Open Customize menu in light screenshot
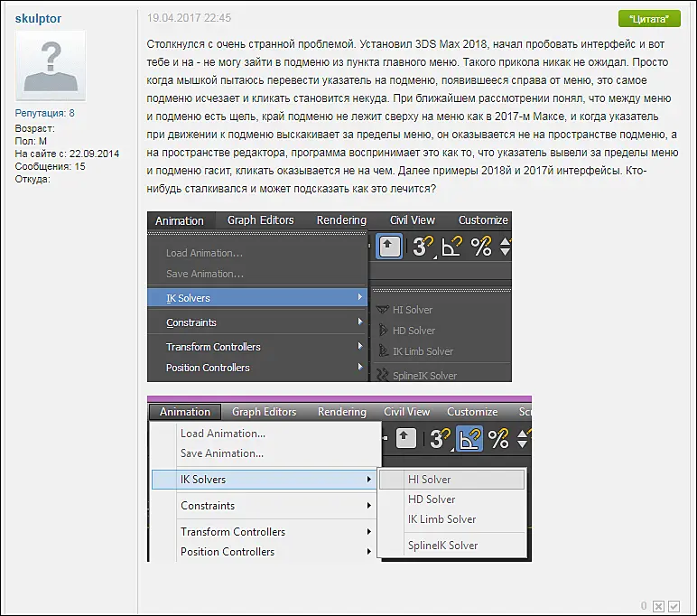 pos(472,412)
